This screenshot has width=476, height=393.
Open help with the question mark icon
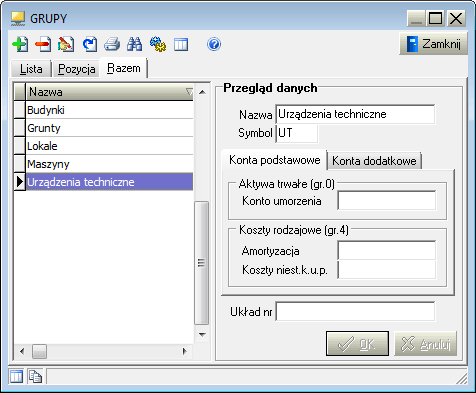[214, 44]
